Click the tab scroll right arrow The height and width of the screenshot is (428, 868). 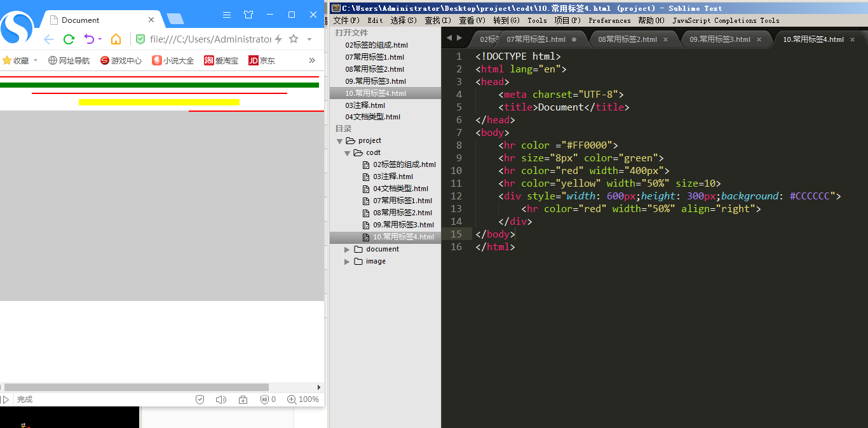[x=459, y=38]
